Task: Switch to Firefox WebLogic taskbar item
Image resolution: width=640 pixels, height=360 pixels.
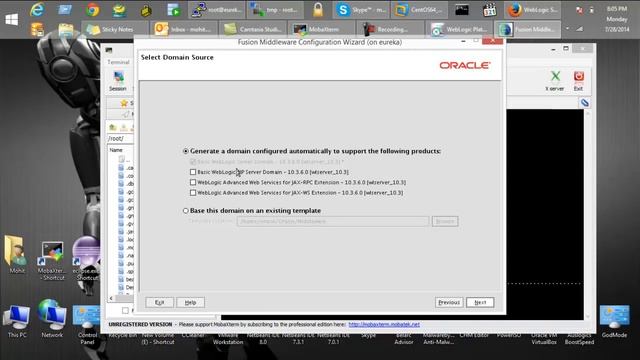Action: point(533,10)
